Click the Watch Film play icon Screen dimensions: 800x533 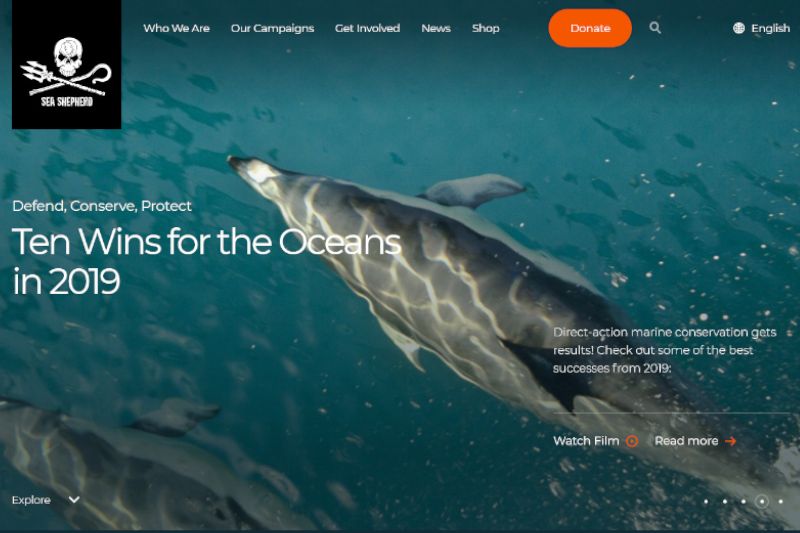point(632,441)
